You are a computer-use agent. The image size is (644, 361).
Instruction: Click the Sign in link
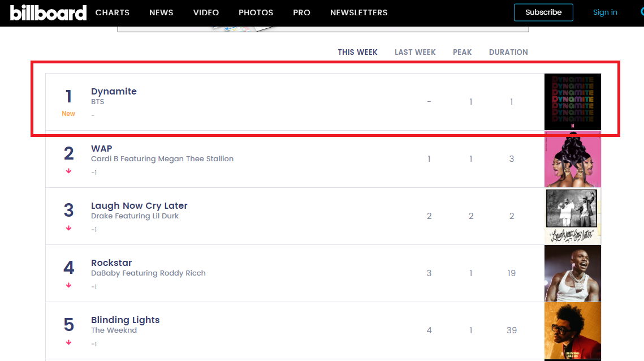[605, 12]
